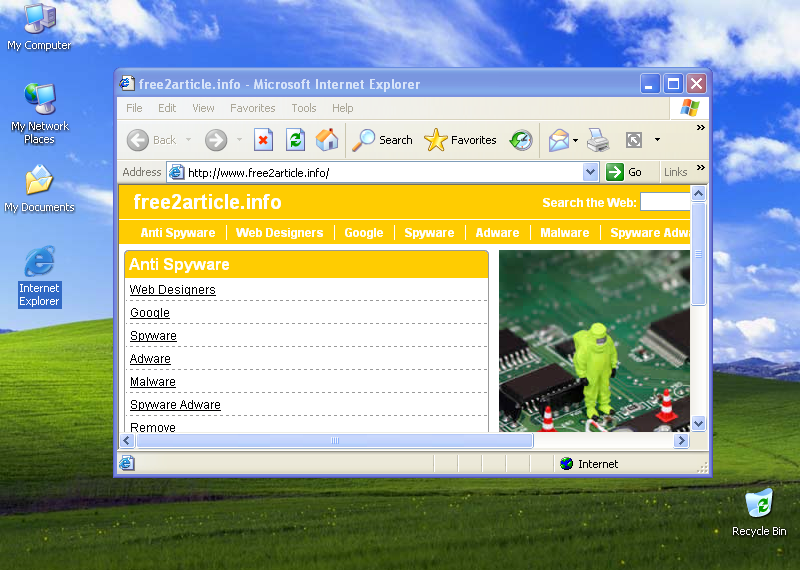The image size is (800, 570).
Task: Open the Mail button dropdown arrow
Action: 576,140
